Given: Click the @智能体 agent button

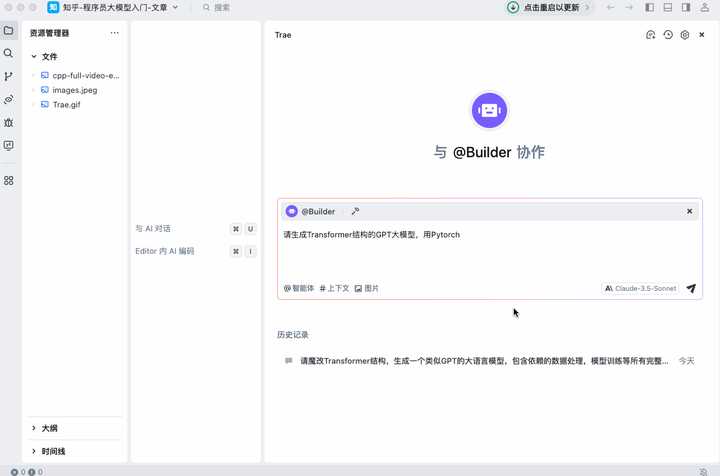Looking at the screenshot, I should (298, 288).
